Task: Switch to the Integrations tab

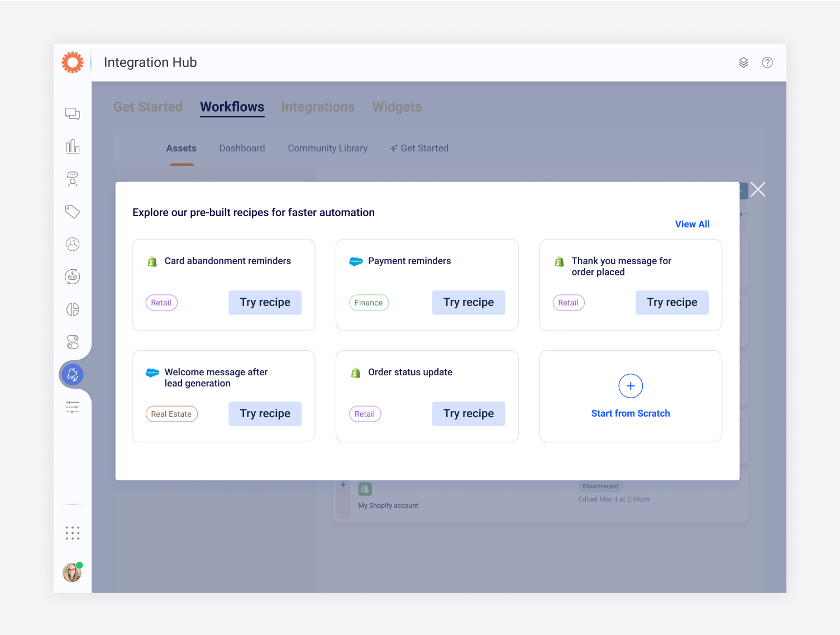Action: [318, 107]
